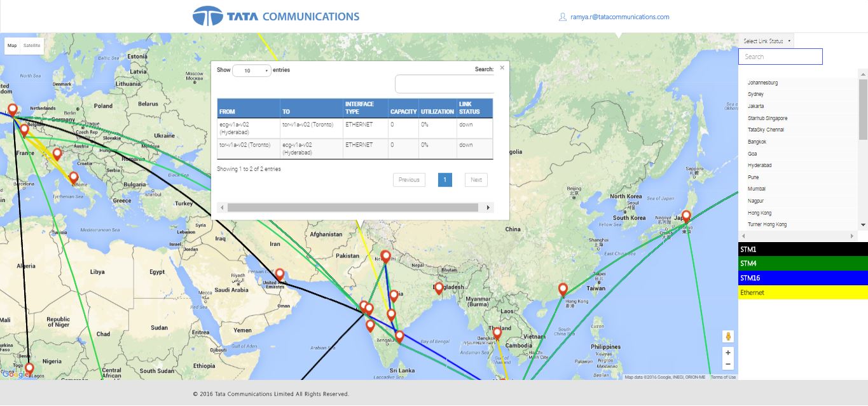Viewport: 868px width, 406px height.
Task: Select Hyderabad from the location list
Action: (x=759, y=165)
